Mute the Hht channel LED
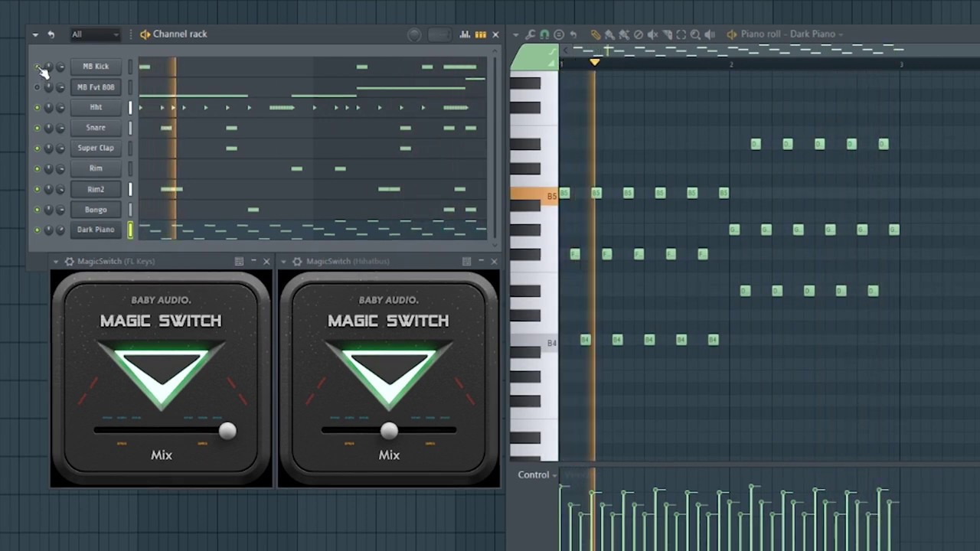Image resolution: width=980 pixels, height=551 pixels. [x=37, y=108]
